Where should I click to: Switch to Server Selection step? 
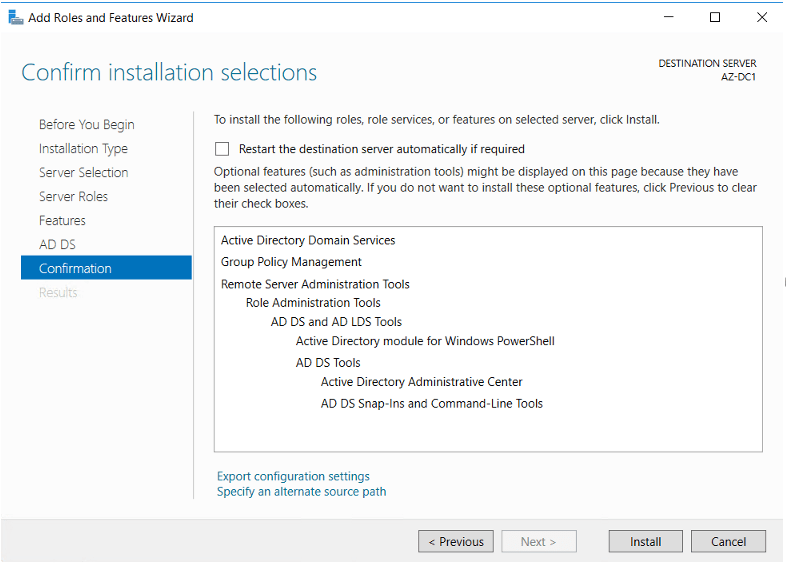[83, 173]
